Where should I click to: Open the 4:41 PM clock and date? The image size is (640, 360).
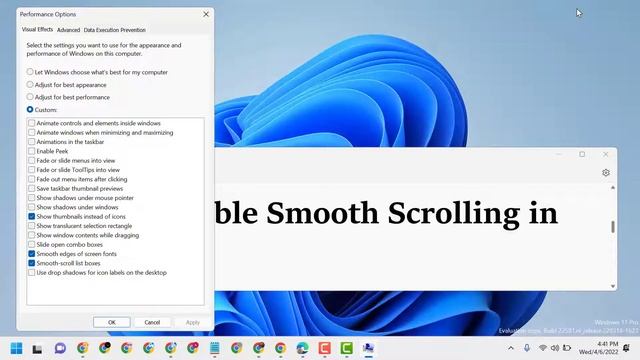[x=598, y=348]
